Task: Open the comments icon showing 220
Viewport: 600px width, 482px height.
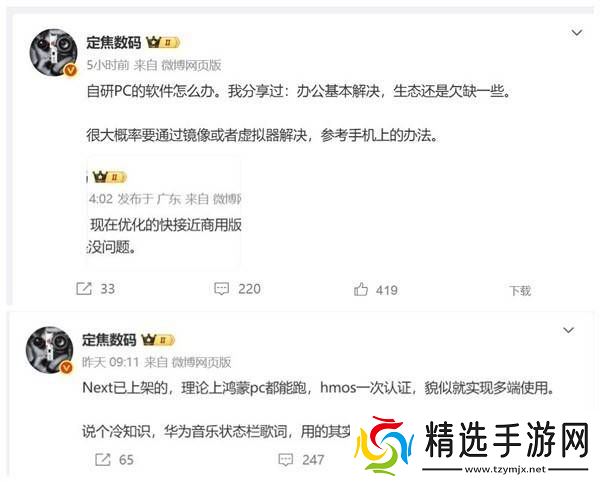Action: (221, 288)
